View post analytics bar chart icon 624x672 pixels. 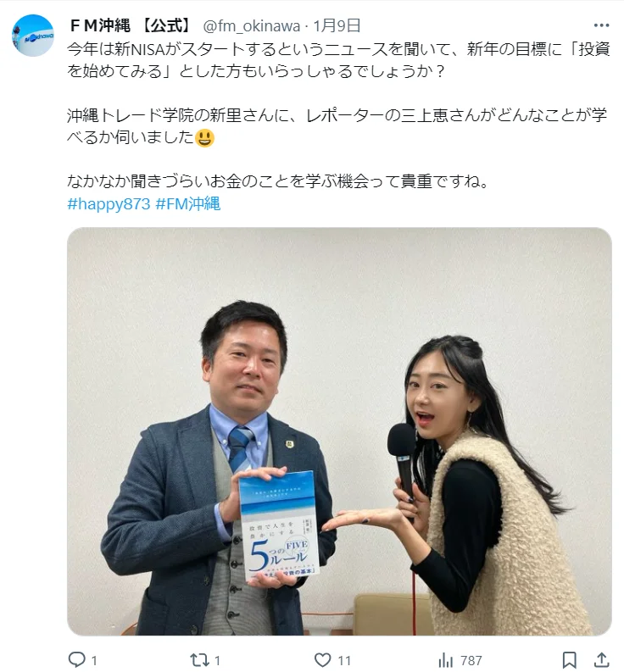point(446,660)
